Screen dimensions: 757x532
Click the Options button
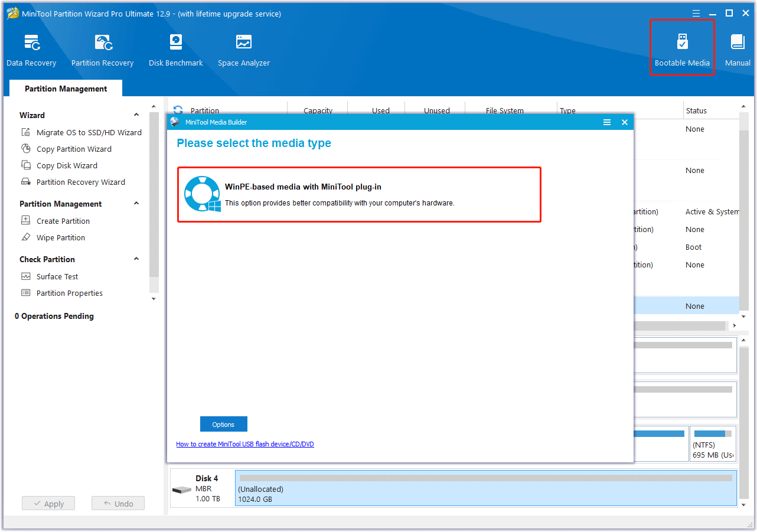pyautogui.click(x=224, y=425)
